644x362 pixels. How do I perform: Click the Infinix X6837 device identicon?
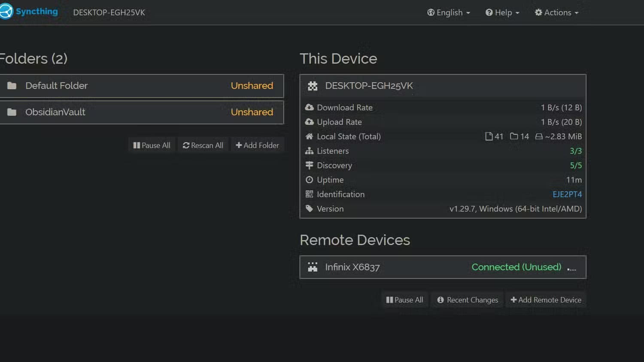(x=313, y=267)
